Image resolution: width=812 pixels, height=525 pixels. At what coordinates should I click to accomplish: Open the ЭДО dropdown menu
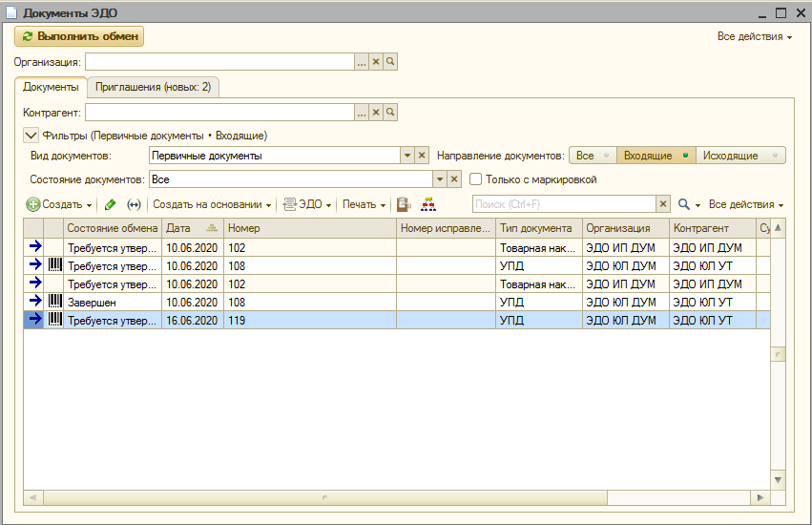[x=307, y=204]
